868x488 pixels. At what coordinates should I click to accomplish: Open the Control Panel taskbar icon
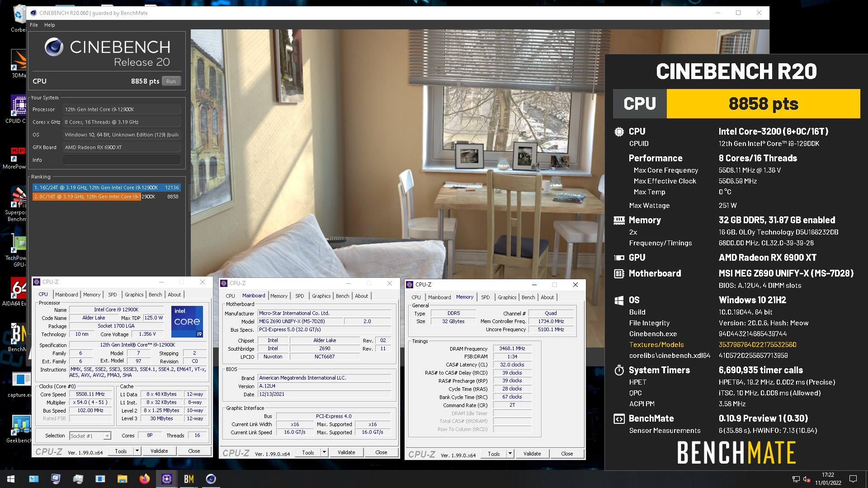click(x=34, y=479)
